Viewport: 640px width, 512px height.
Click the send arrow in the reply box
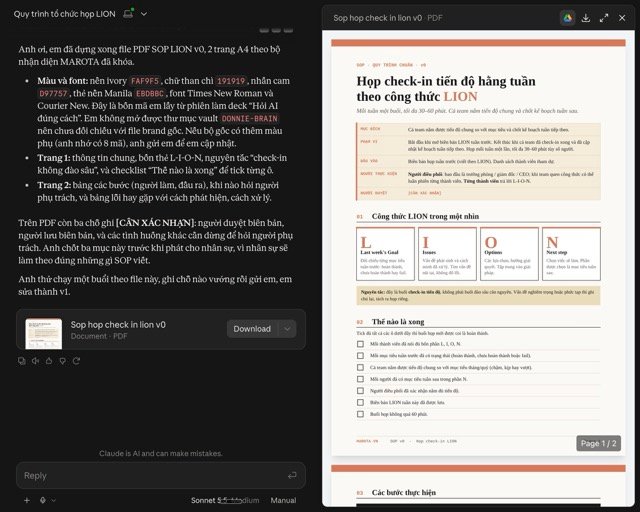[x=292, y=475]
